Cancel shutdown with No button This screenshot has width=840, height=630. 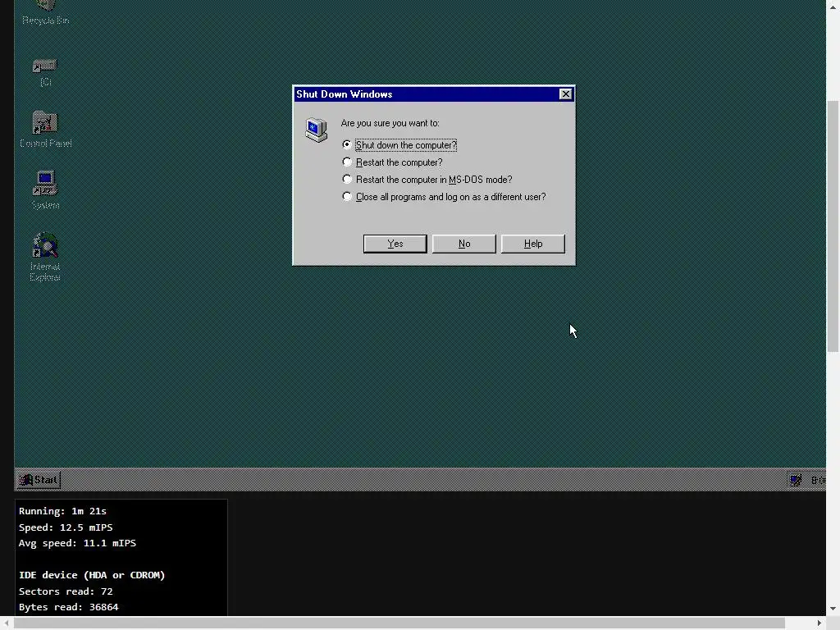[464, 244]
